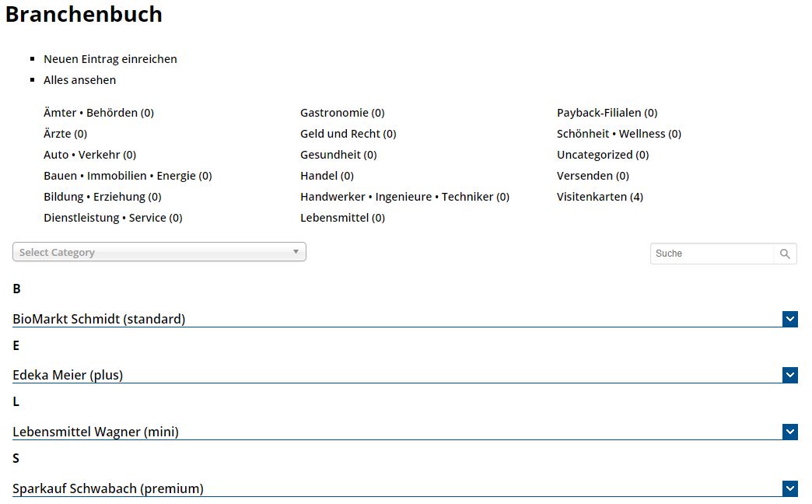Expand the BioMarkt Schmidt entry arrow
The image size is (812, 504).
(790, 319)
